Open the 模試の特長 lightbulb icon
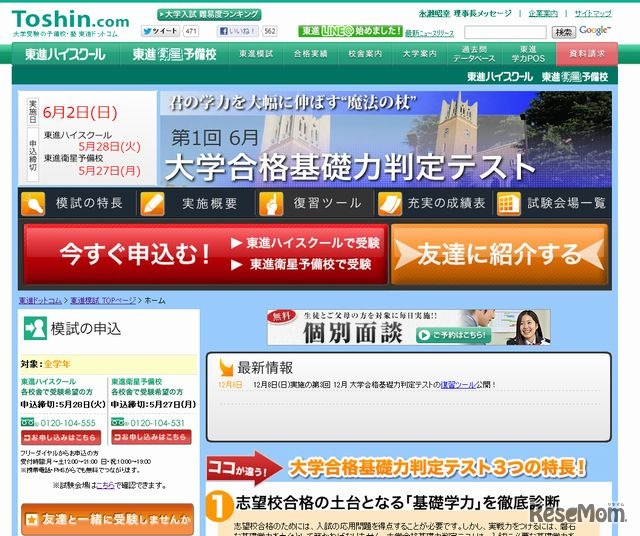This screenshot has height=536, width=640. [33, 203]
